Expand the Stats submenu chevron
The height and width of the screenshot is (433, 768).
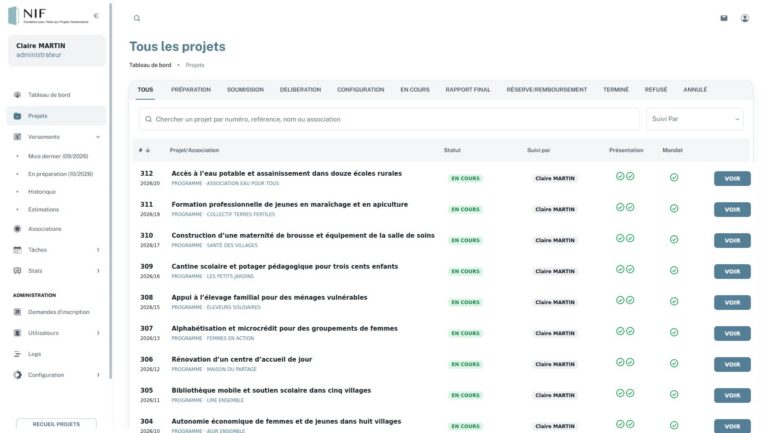click(x=98, y=271)
